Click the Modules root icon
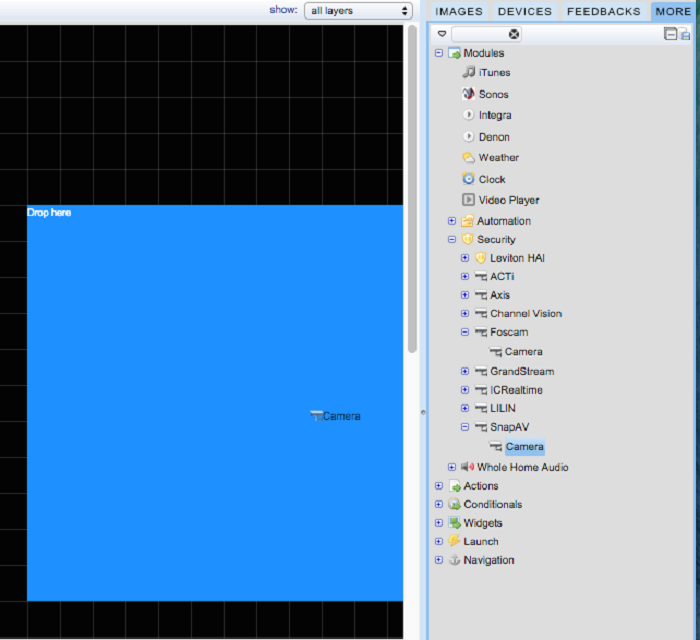Screen dimensions: 700x640 (x=454, y=53)
